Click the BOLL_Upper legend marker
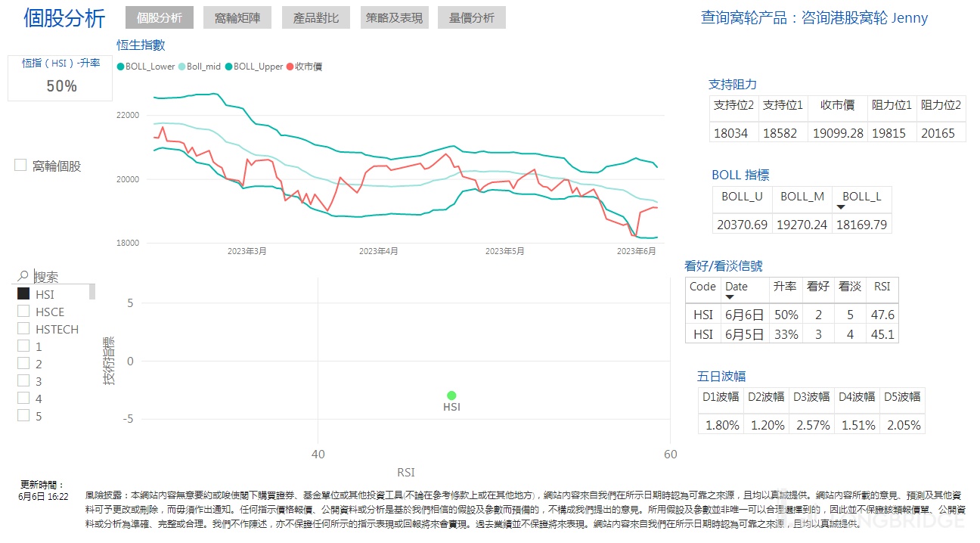980x543 pixels. coord(228,67)
